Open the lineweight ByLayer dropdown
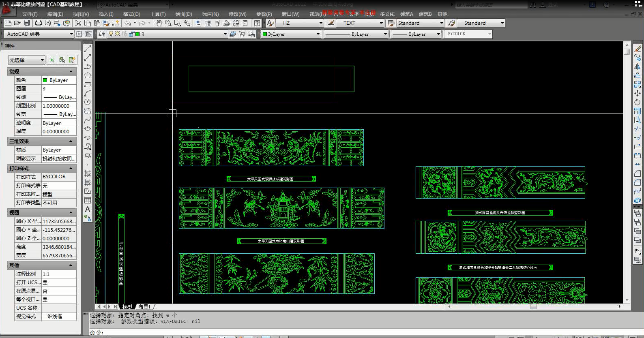The width and height of the screenshot is (644, 338). click(x=416, y=34)
